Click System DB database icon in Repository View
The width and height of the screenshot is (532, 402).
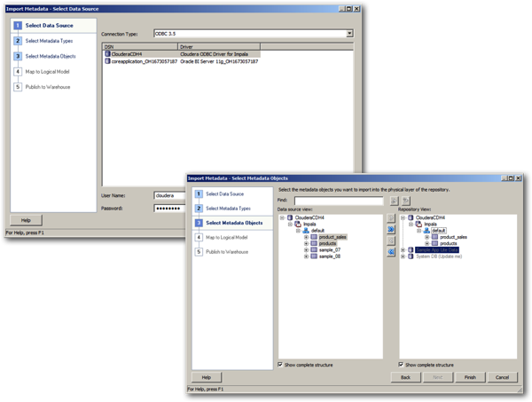pyautogui.click(x=411, y=256)
